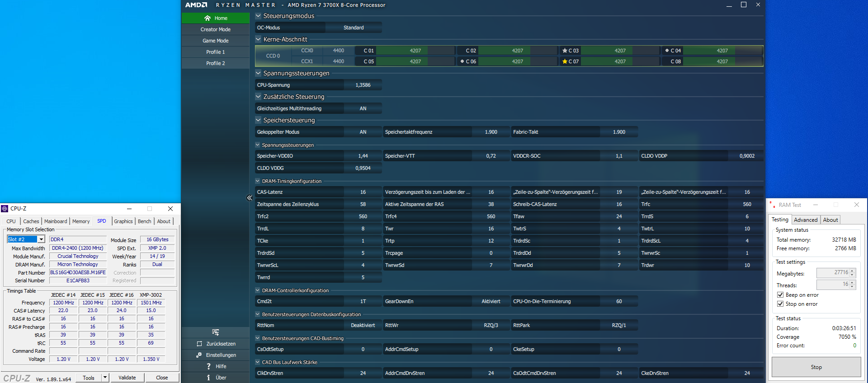
Task: Click the star icon on core C 03
Action: point(565,51)
